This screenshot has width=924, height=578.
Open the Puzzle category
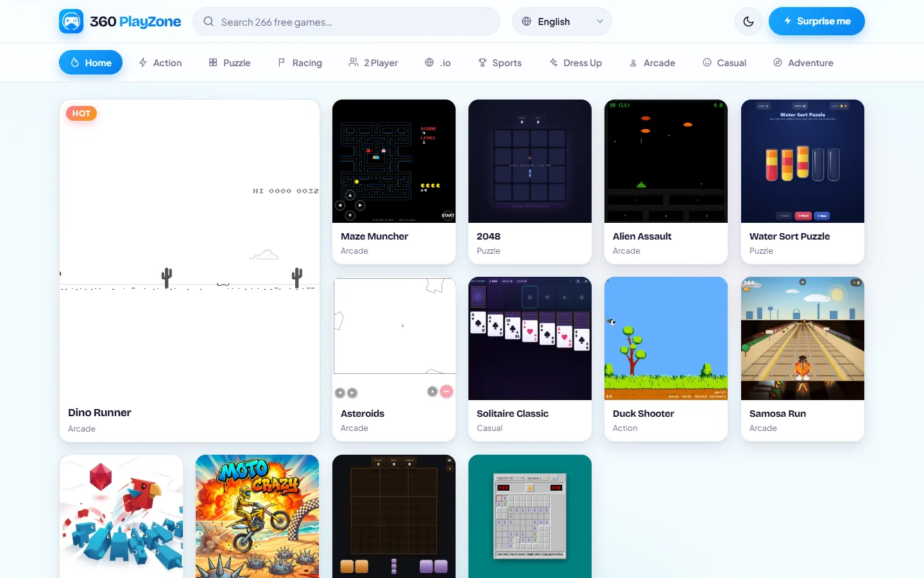[x=230, y=62]
